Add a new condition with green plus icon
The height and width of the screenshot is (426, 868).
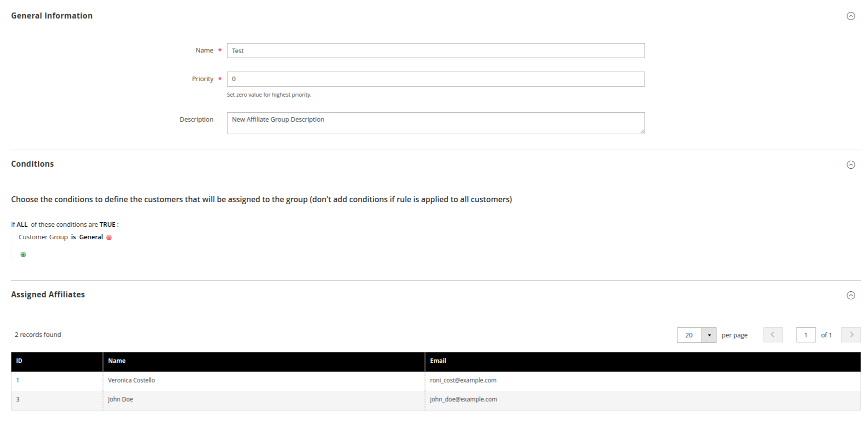coord(23,255)
